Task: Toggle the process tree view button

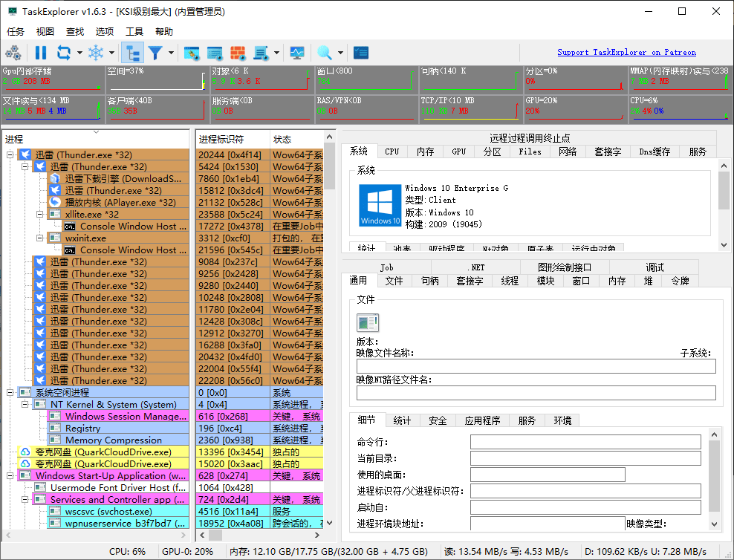Action: pyautogui.click(x=131, y=53)
